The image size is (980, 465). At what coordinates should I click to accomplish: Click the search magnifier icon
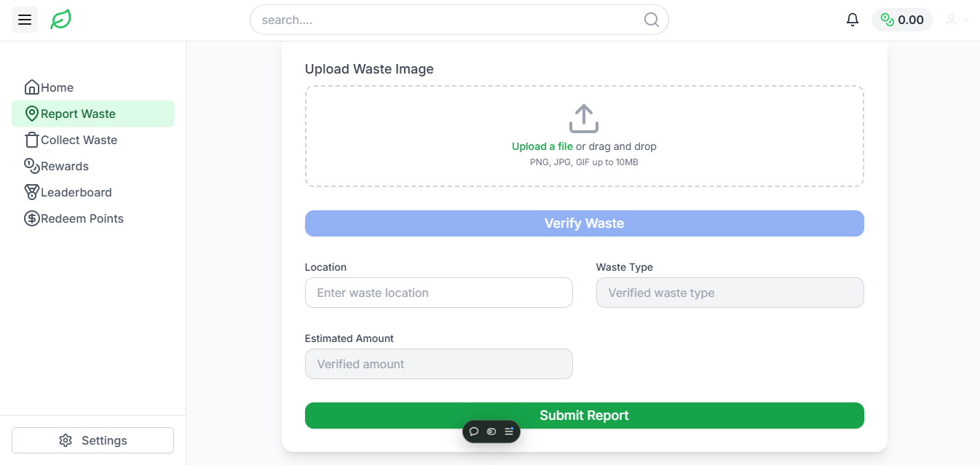click(x=651, y=20)
